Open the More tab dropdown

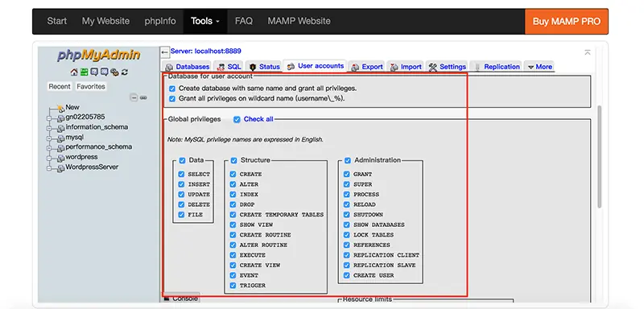539,67
